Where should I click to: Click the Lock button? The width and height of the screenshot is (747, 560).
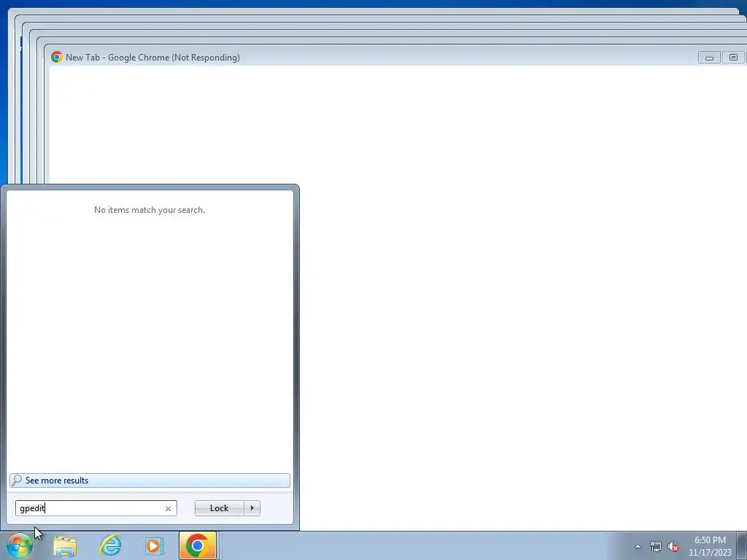[x=219, y=508]
